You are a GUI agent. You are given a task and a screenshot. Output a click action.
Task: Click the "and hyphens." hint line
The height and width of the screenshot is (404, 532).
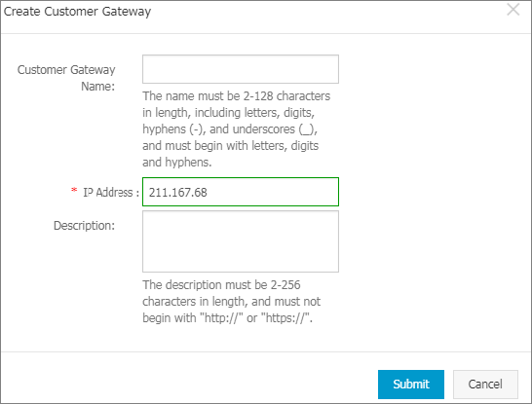(177, 163)
